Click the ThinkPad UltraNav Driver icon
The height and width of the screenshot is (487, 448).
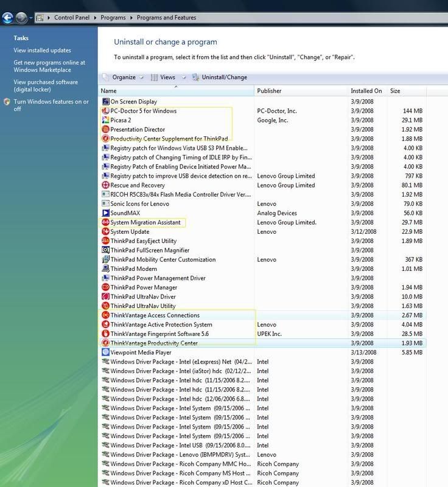click(x=105, y=296)
